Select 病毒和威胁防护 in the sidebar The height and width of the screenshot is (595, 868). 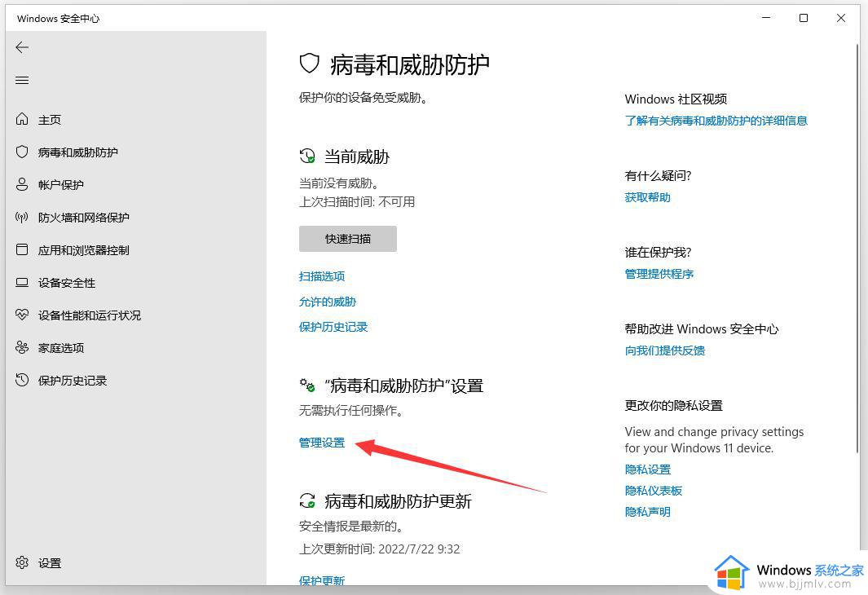pyautogui.click(x=78, y=152)
